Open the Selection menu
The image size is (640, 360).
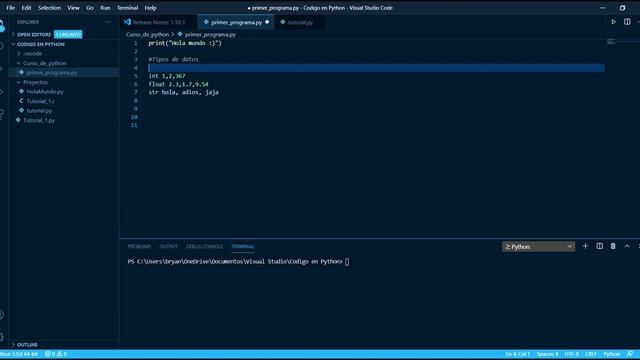pyautogui.click(x=49, y=8)
